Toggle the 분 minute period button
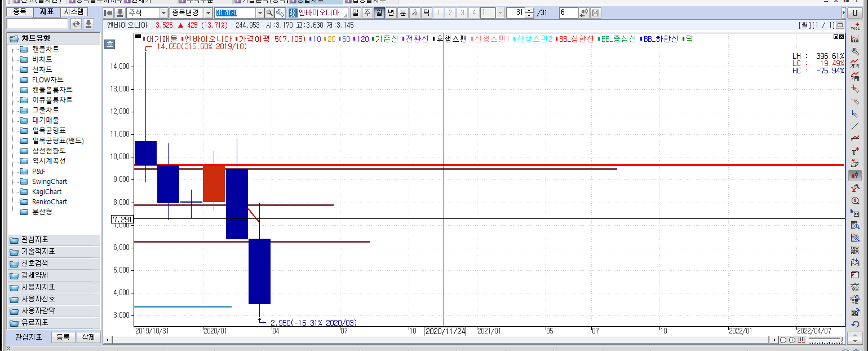Viewport: 868px width, 351px height. coord(402,13)
